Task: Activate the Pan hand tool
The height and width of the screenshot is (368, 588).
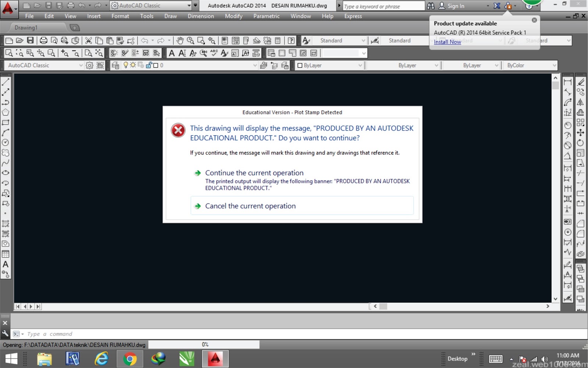Action: [180, 40]
